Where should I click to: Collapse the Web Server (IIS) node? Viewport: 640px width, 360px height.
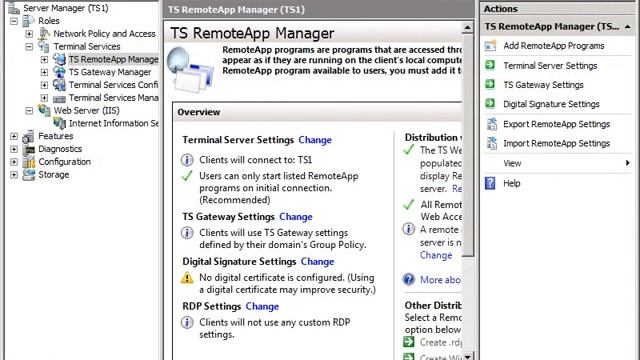click(29, 111)
